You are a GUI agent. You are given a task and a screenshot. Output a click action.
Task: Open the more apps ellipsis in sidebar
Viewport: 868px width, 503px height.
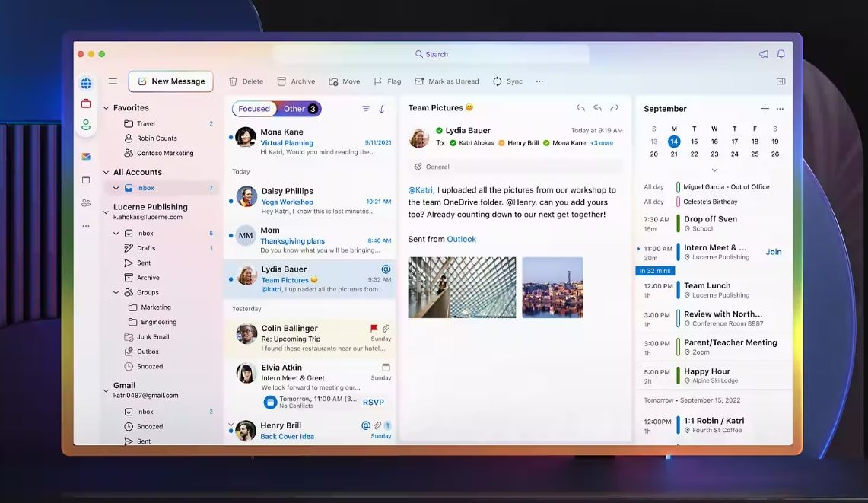(x=86, y=226)
